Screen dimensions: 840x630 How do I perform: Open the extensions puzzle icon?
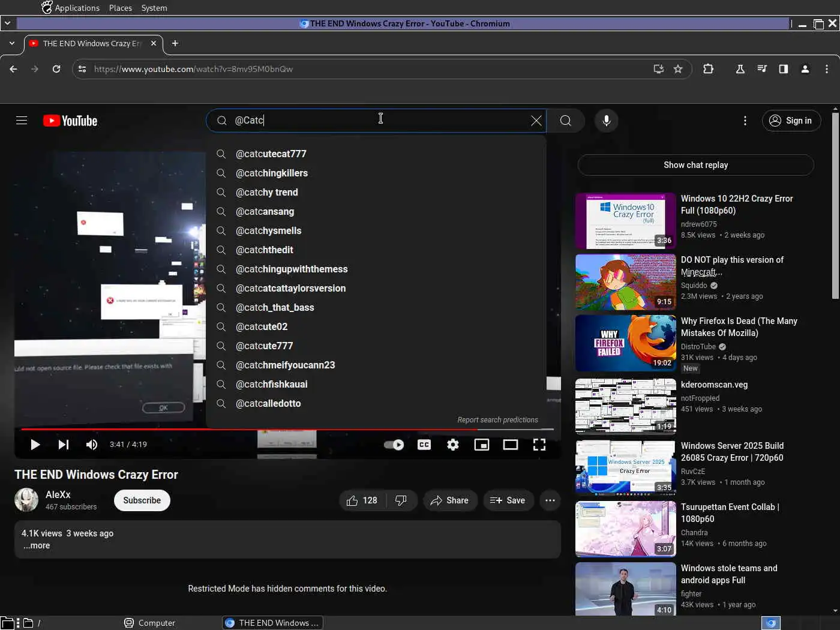[708, 69]
